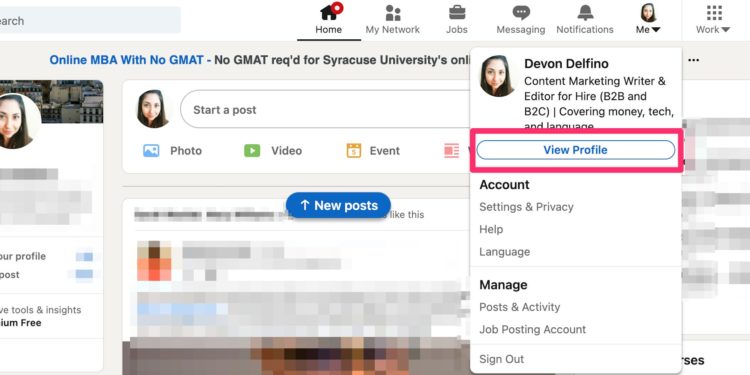Click the Manage heading in the menu

503,285
